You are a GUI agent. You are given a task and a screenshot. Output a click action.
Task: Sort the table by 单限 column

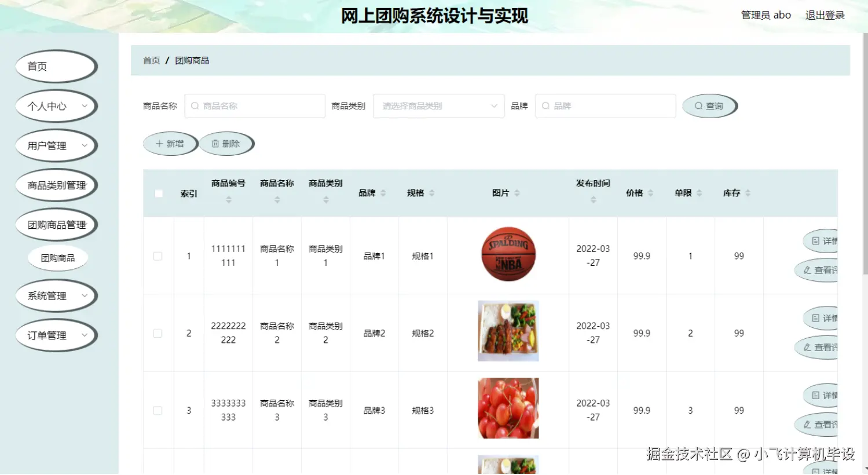699,193
